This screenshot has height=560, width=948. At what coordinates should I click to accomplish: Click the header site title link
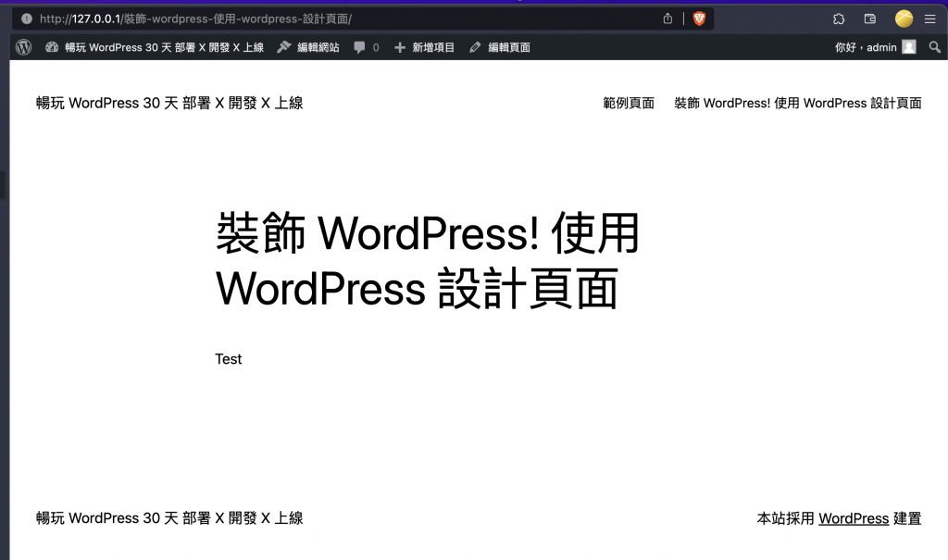(x=169, y=103)
